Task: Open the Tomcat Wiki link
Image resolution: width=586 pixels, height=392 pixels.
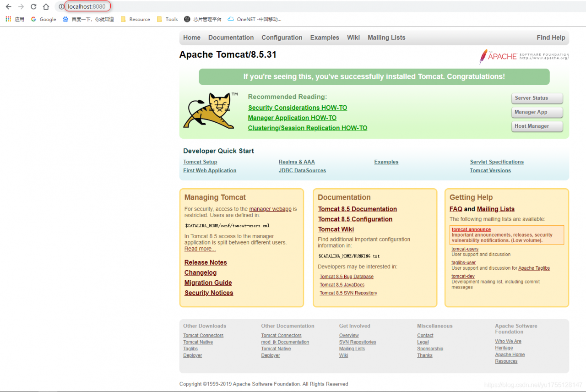Action: 336,229
